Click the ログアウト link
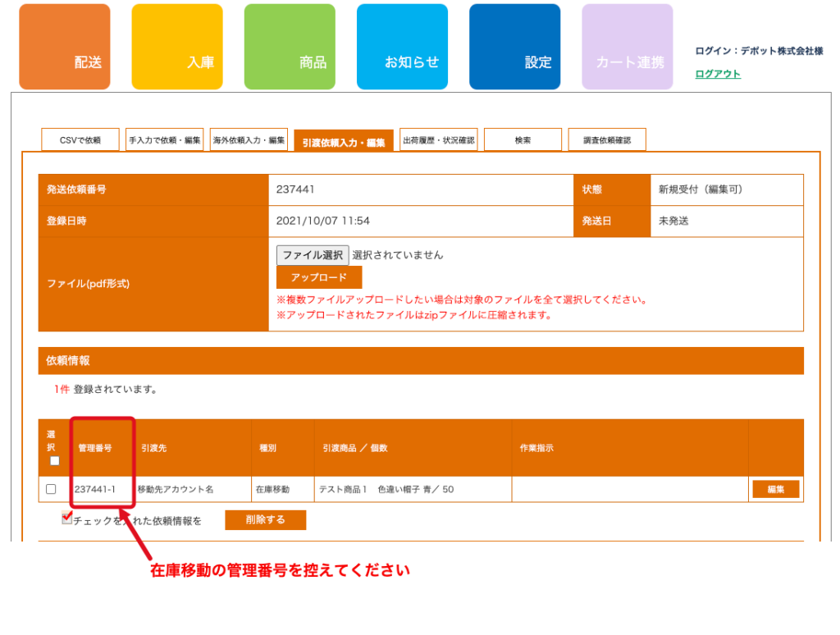This screenshot has width=840, height=635. (718, 74)
